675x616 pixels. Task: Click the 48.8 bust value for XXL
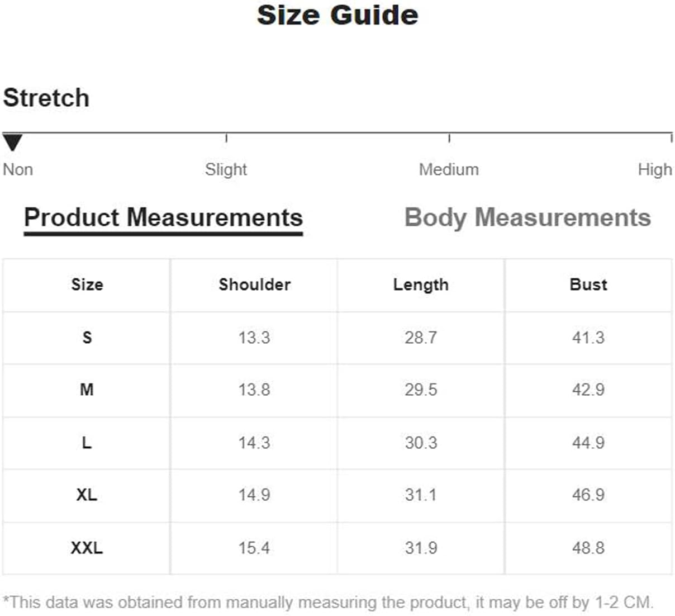[x=588, y=548]
